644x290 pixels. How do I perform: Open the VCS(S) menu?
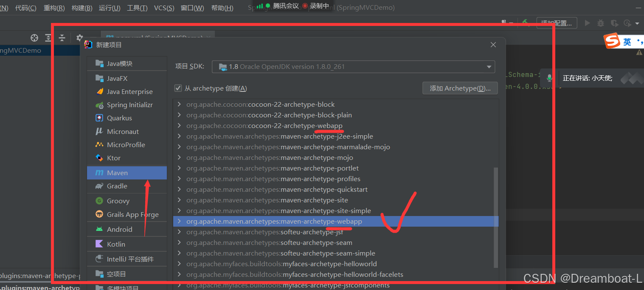tap(164, 8)
